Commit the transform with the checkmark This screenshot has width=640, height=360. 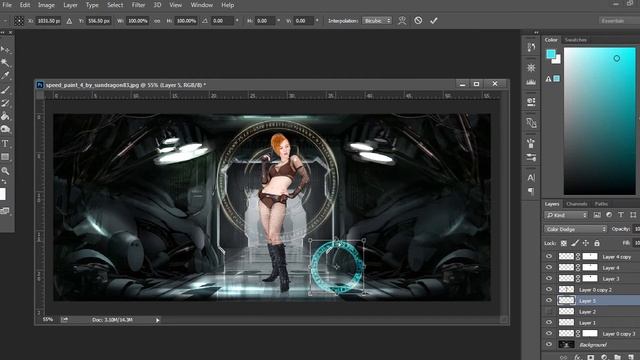point(433,20)
